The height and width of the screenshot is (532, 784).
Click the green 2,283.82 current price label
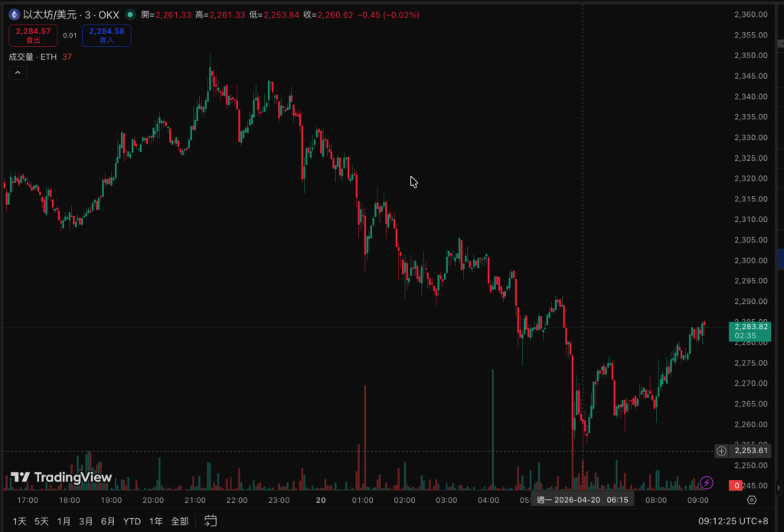coord(750,331)
